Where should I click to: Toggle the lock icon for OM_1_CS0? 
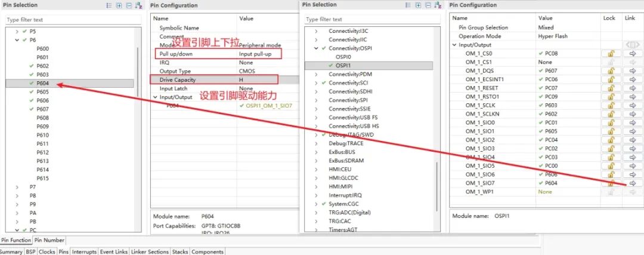(610, 53)
